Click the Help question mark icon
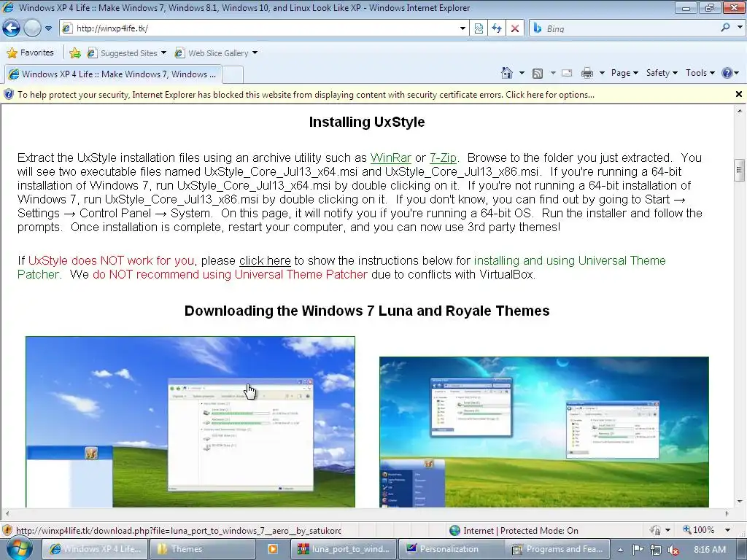The height and width of the screenshot is (560, 747). pyautogui.click(x=727, y=73)
